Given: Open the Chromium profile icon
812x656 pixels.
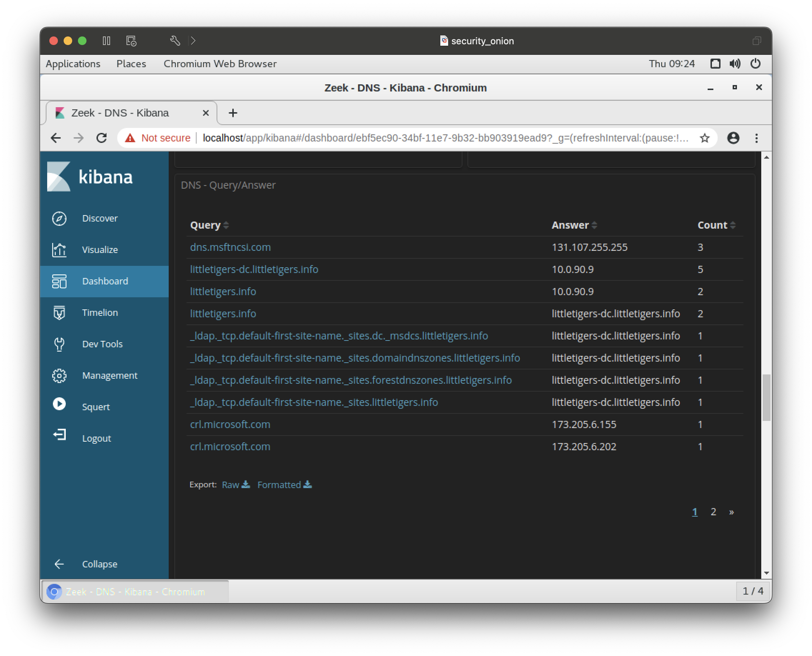Looking at the screenshot, I should [733, 138].
